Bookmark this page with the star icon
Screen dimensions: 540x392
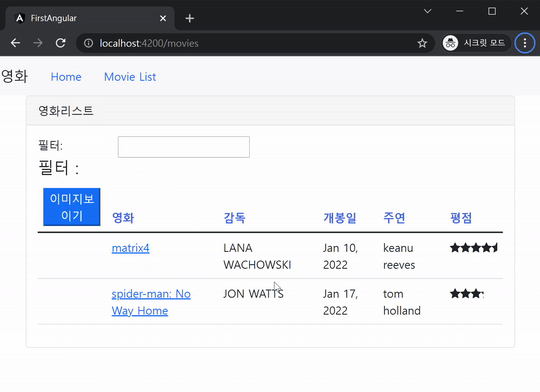coord(422,43)
